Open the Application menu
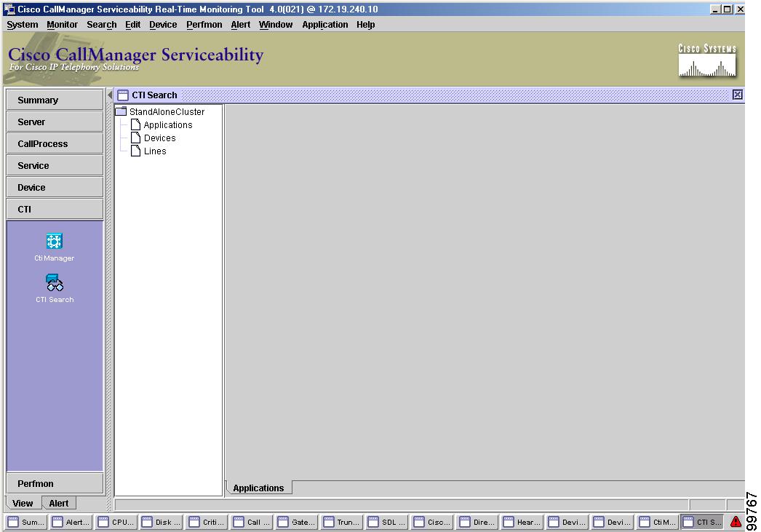 324,25
